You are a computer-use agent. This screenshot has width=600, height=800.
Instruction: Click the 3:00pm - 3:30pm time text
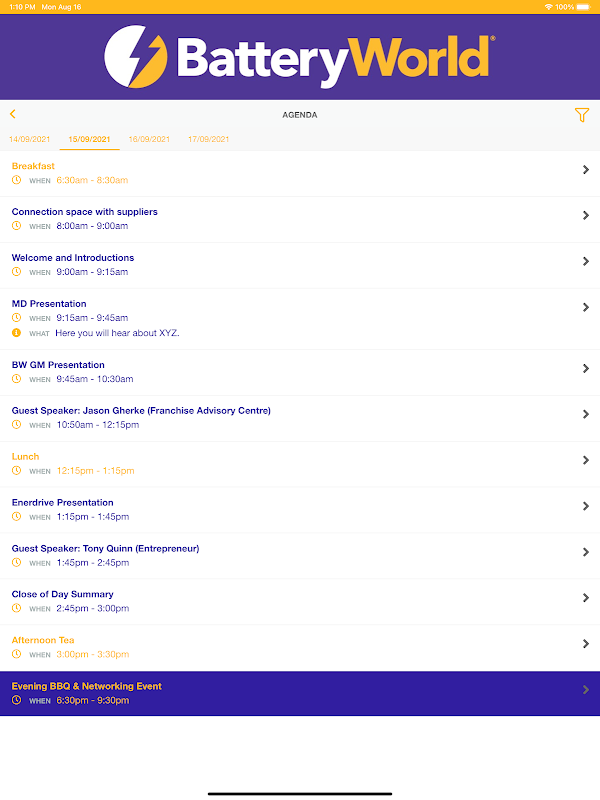pos(93,655)
